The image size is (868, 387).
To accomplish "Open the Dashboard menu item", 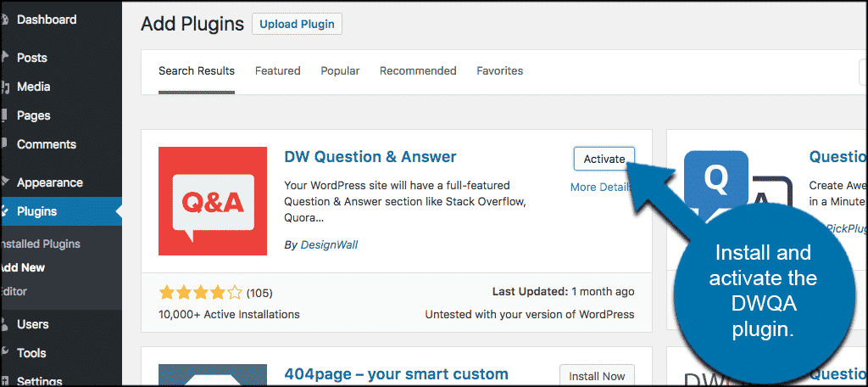I will coord(47,20).
